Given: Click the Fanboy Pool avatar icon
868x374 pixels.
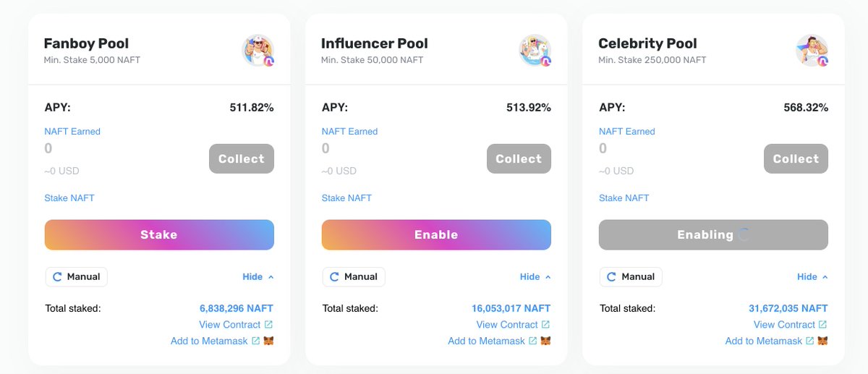Looking at the screenshot, I should click(x=258, y=50).
